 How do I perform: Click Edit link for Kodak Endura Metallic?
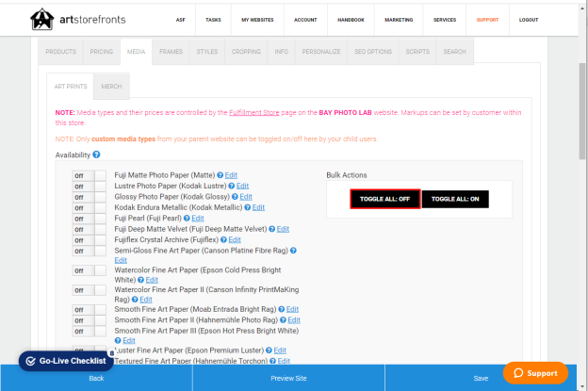pyautogui.click(x=258, y=207)
